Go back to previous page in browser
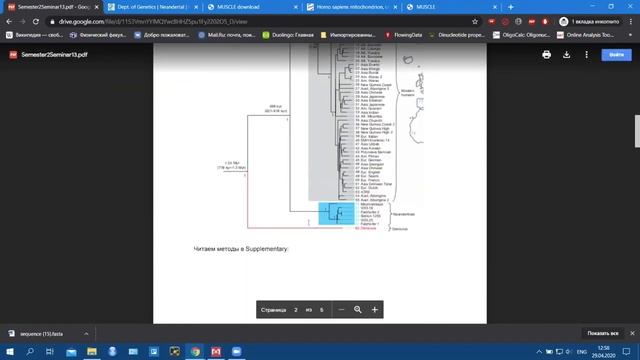640x360 pixels. (x=9, y=22)
